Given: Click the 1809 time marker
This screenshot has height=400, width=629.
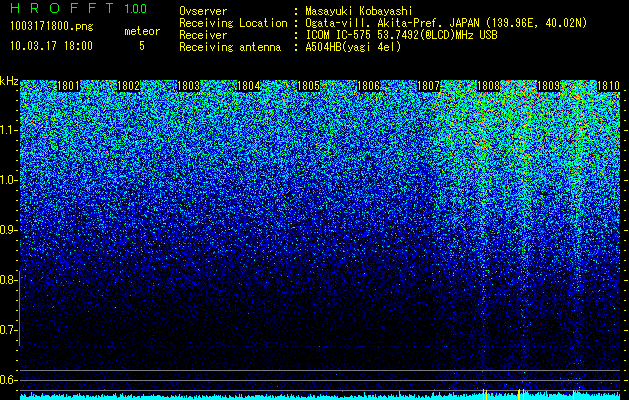Looking at the screenshot, I should point(548,86).
